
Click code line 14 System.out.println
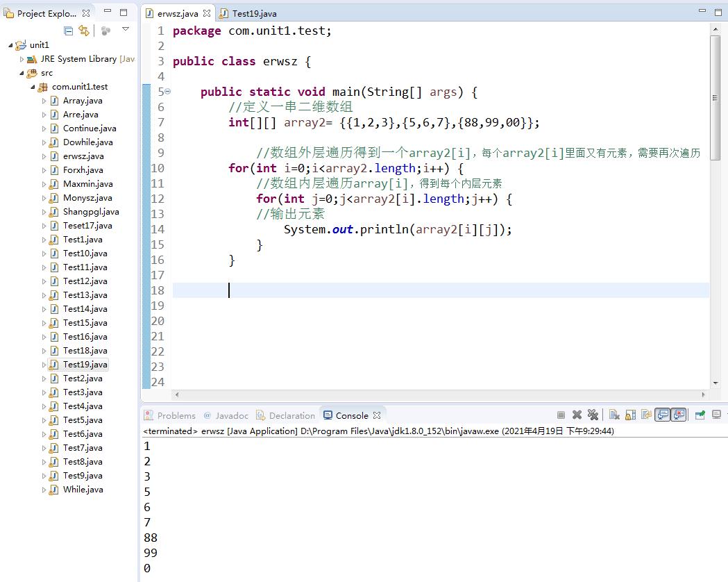pos(398,229)
